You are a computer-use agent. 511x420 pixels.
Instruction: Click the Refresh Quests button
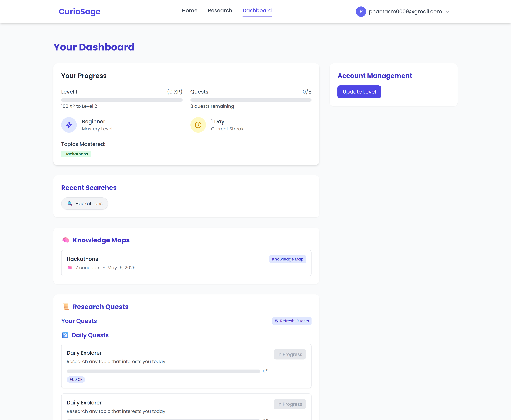292,321
